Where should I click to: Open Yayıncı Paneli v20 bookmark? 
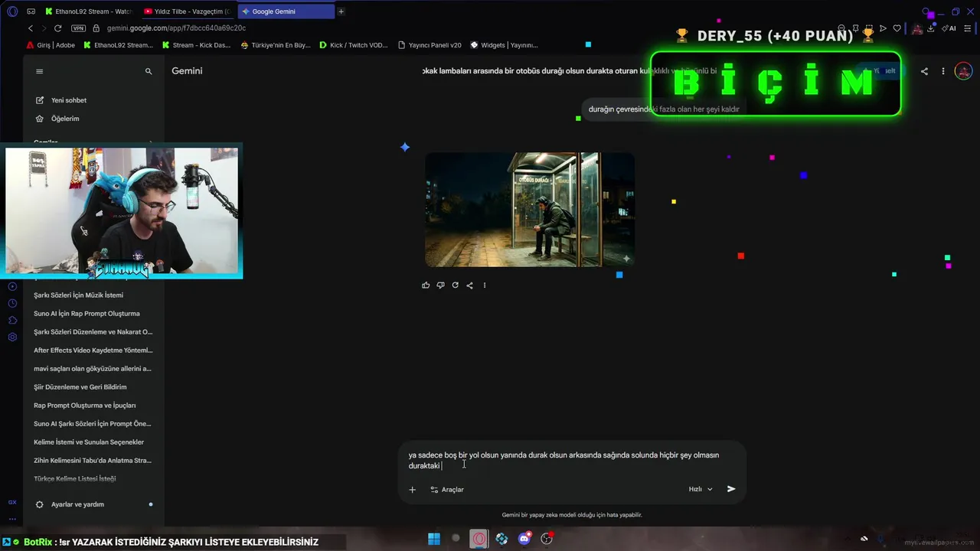pos(430,45)
